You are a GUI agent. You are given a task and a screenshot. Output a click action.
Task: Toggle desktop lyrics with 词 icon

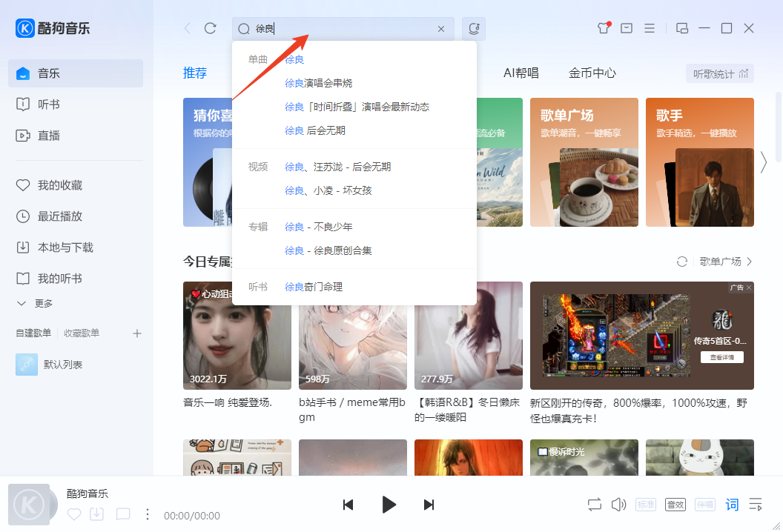pos(732,505)
